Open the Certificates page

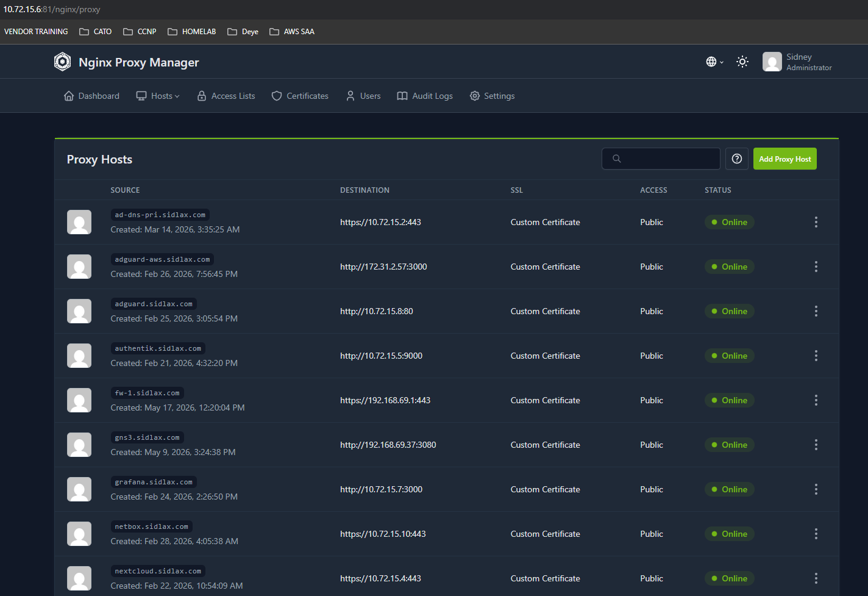[x=300, y=96]
